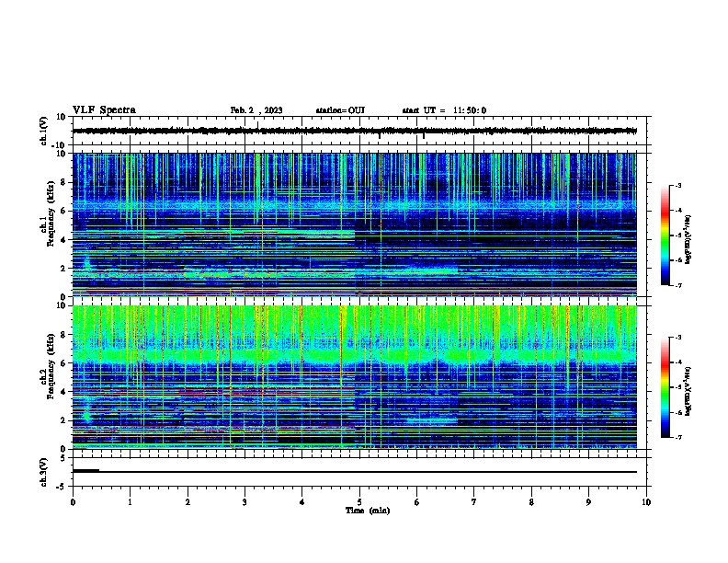This screenshot has height=563, width=728.
Task: Click the ch.1 voltage waveform panel
Action: pos(359,131)
